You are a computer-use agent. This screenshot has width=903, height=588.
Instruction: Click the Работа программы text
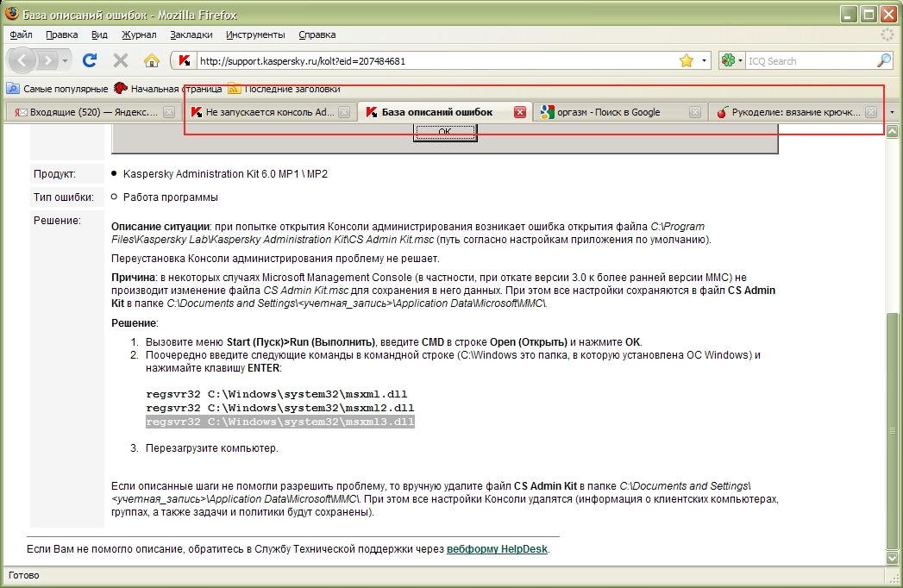pos(171,197)
